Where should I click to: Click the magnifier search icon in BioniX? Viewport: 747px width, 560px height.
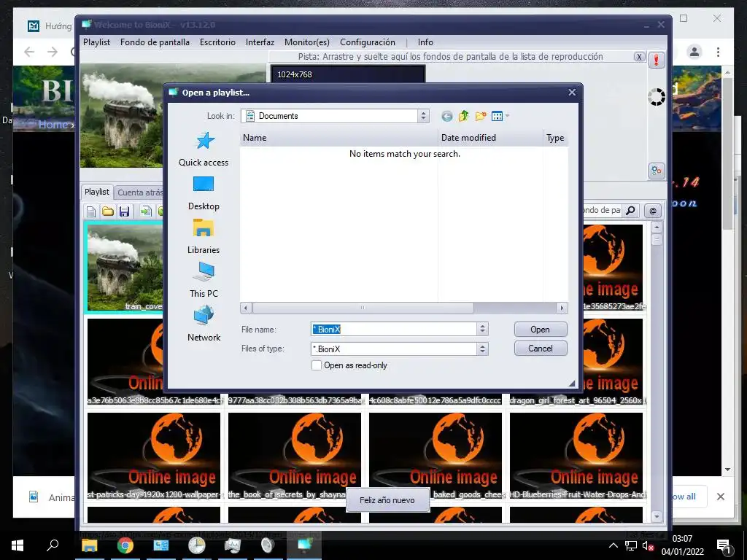tap(630, 210)
